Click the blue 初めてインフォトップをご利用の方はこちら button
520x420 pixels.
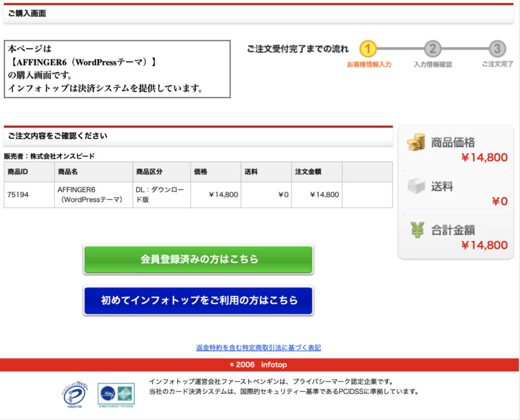click(x=199, y=300)
